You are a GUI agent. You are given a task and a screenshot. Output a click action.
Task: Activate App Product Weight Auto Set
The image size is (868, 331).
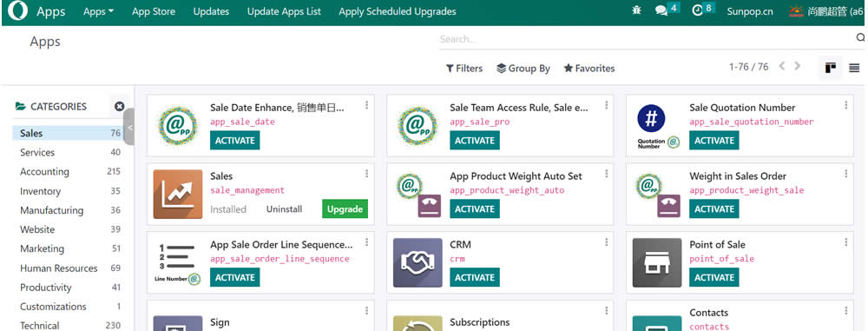475,209
